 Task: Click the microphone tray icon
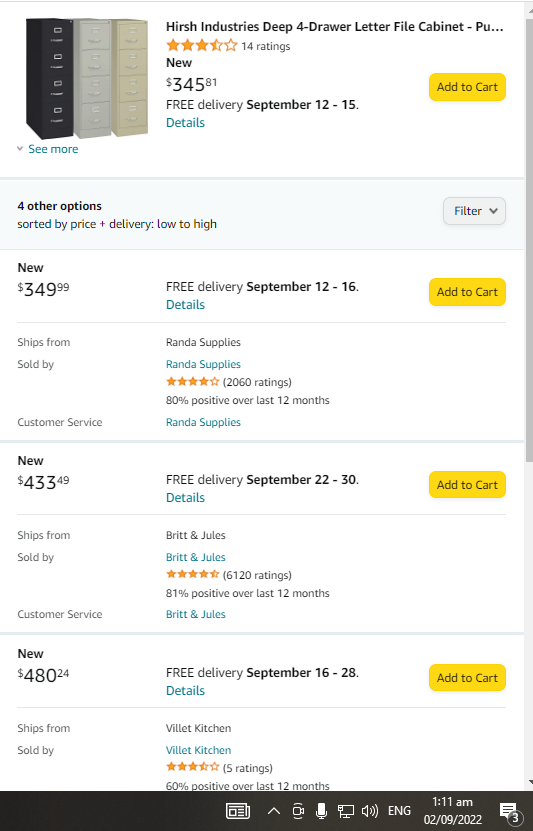321,811
